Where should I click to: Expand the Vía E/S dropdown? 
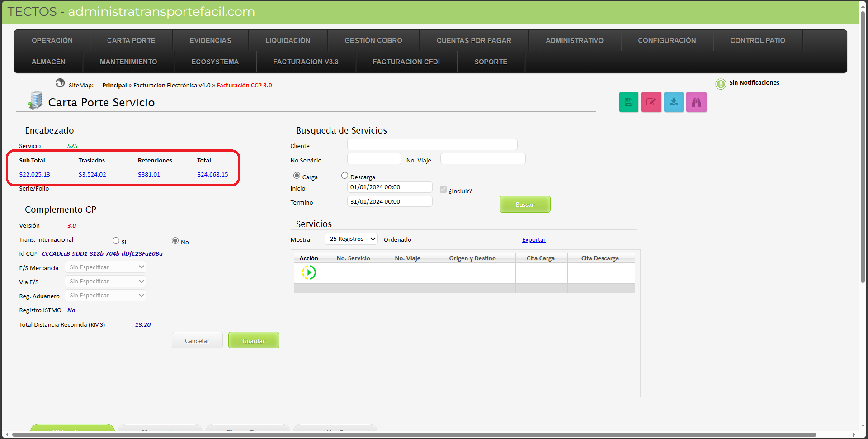pos(106,282)
